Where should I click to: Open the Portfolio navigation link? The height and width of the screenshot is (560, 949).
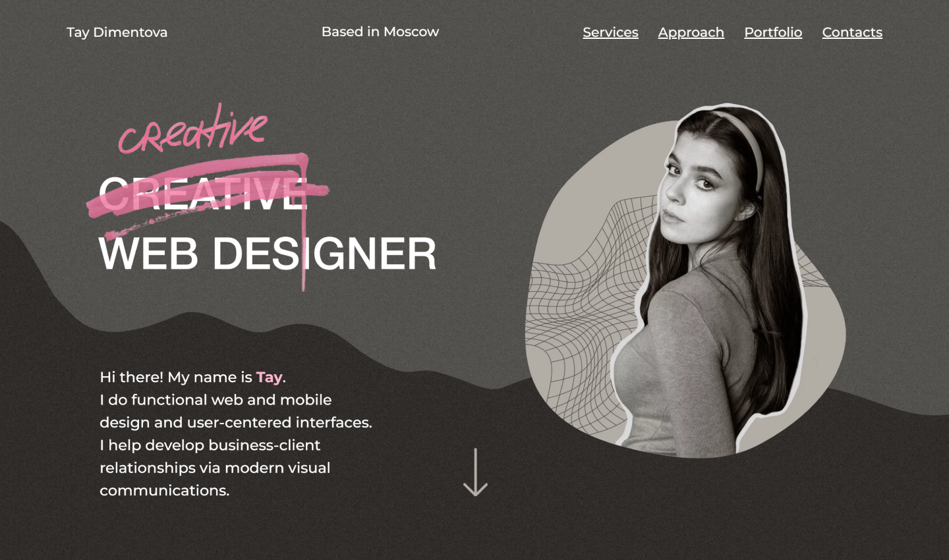click(773, 32)
